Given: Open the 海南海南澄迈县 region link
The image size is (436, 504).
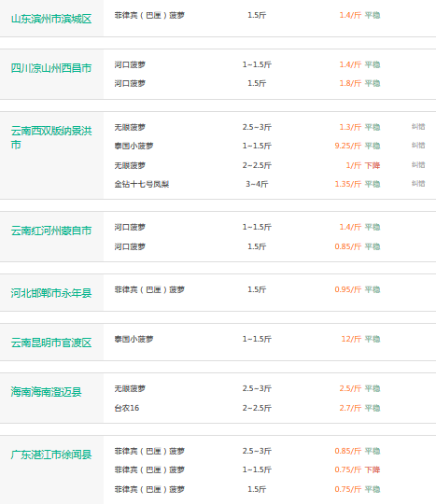Looking at the screenshot, I should click(x=47, y=392).
